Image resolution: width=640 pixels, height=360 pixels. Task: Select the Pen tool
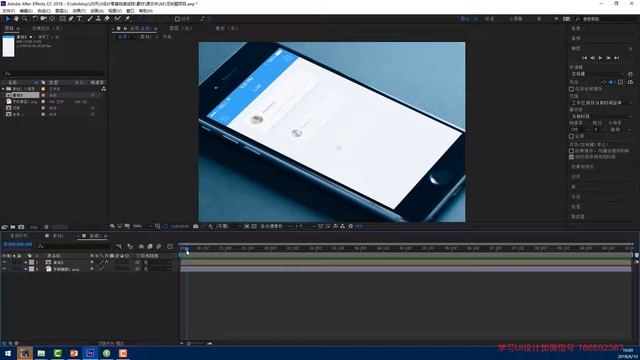[x=71, y=19]
